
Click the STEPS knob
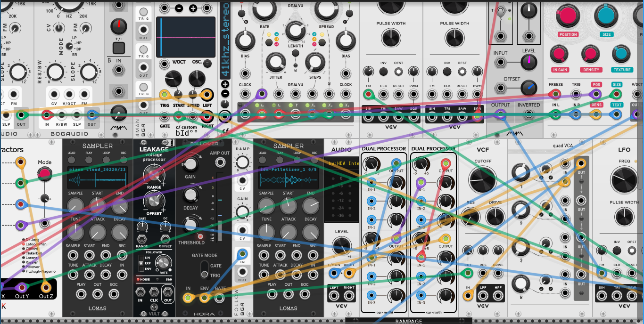[x=314, y=62]
